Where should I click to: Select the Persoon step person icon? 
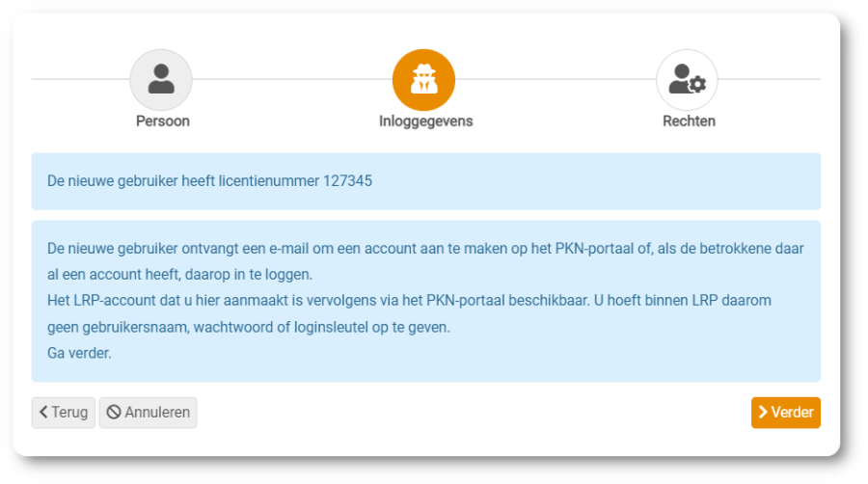point(161,80)
